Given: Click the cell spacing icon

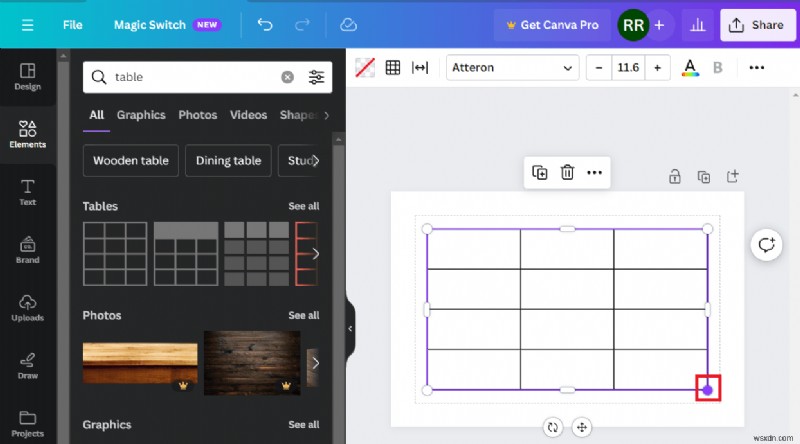Looking at the screenshot, I should pyautogui.click(x=420, y=67).
